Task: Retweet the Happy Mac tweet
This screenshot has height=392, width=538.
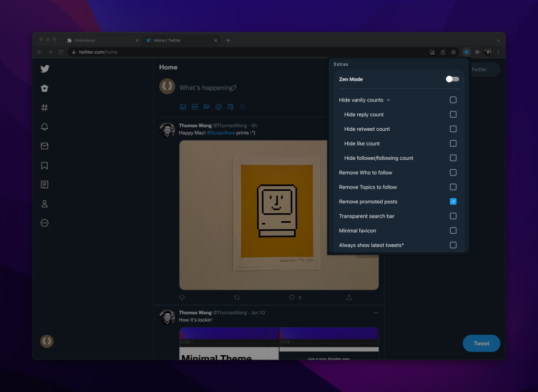Action: (237, 297)
